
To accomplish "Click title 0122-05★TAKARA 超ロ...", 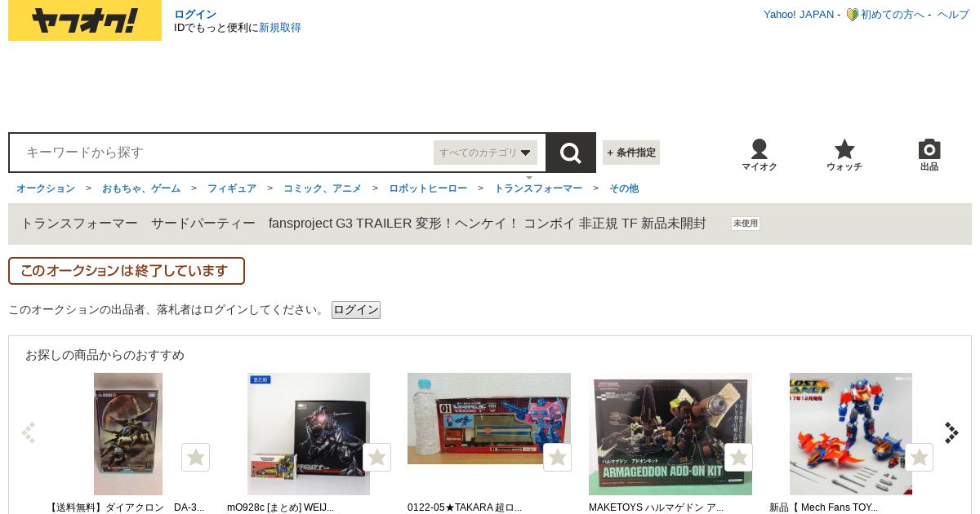I will coord(465,507).
